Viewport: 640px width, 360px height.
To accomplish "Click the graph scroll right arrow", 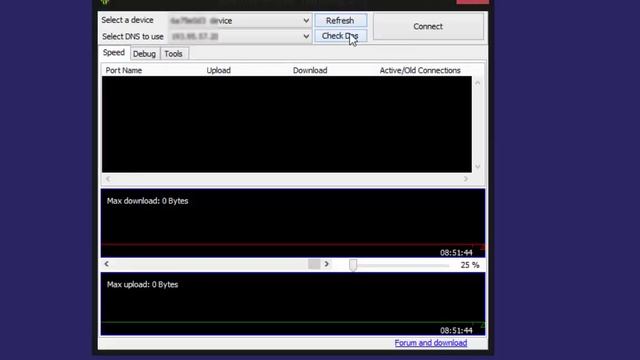I will click(327, 264).
